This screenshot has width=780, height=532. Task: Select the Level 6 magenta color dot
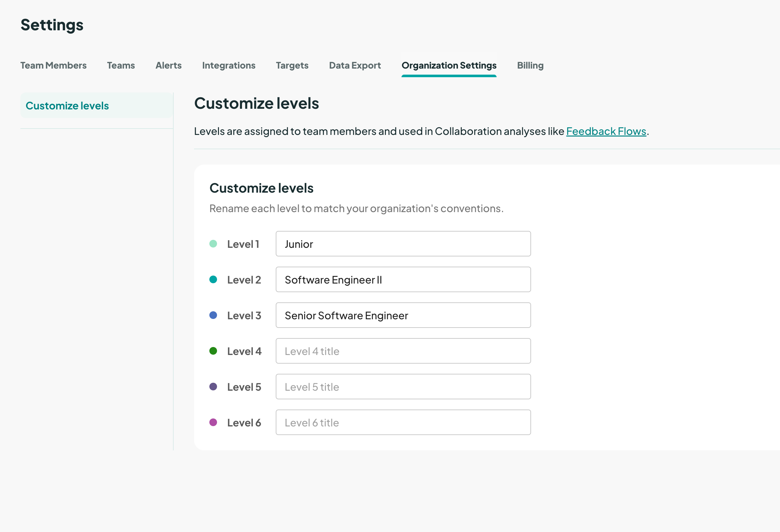[213, 422]
